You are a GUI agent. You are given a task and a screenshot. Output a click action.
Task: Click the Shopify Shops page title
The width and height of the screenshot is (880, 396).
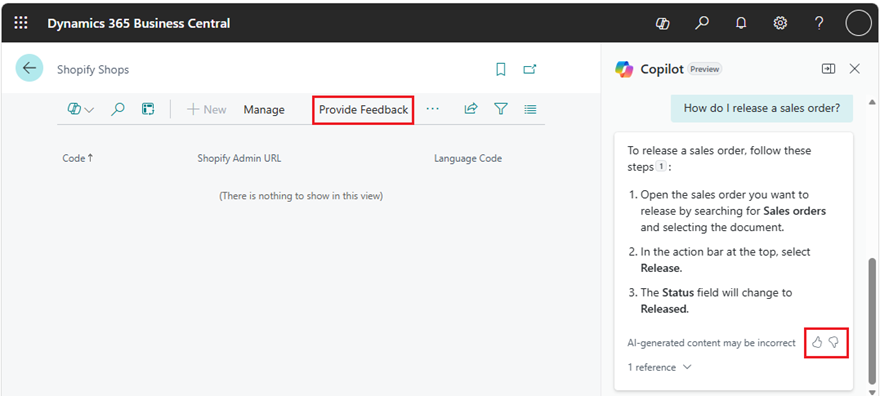pyautogui.click(x=93, y=70)
